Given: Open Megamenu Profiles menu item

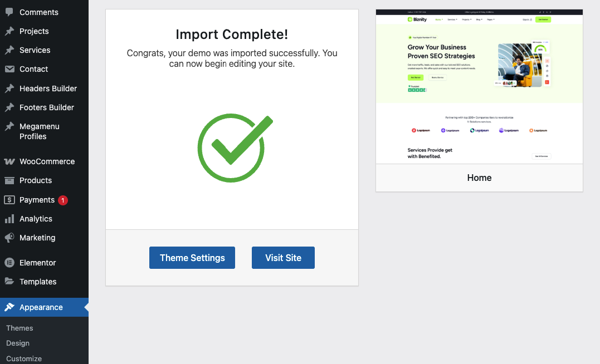Looking at the screenshot, I should coord(39,131).
